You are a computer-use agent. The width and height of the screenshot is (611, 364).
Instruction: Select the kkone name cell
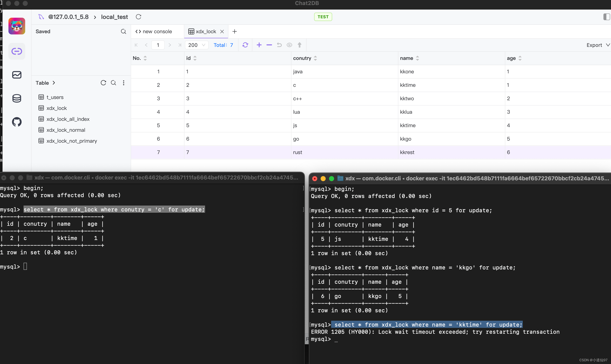pyautogui.click(x=451, y=72)
